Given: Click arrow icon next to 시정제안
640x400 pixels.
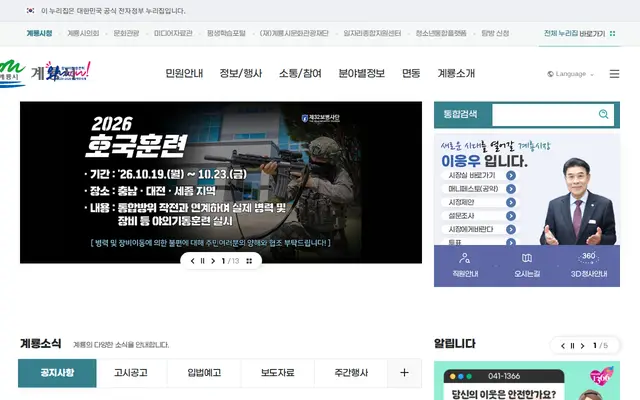Looking at the screenshot, I should (x=511, y=202).
